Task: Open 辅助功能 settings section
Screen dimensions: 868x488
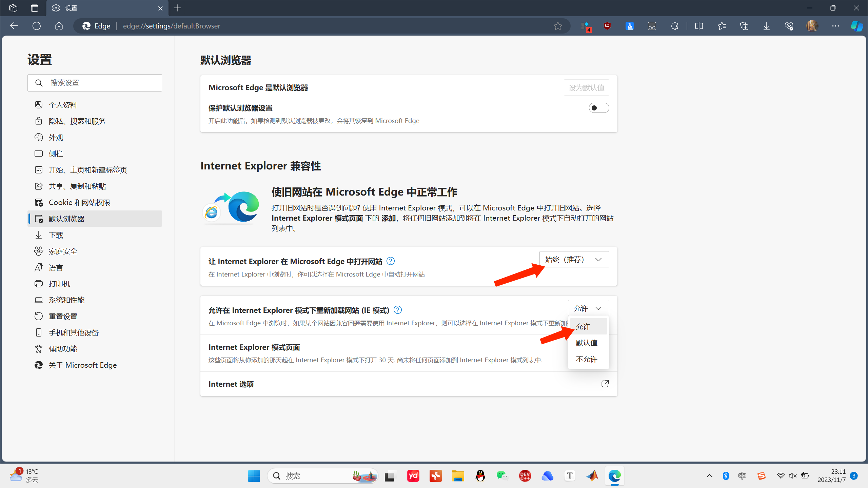Action: click(x=95, y=349)
